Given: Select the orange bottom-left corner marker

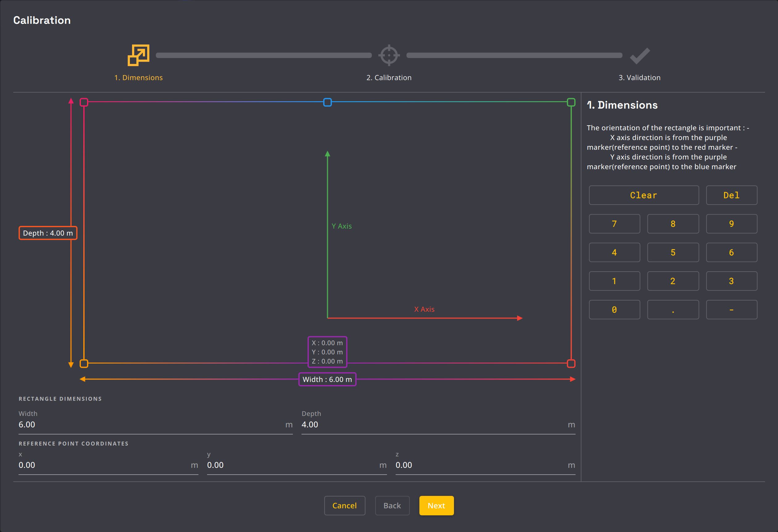Looking at the screenshot, I should [84, 363].
